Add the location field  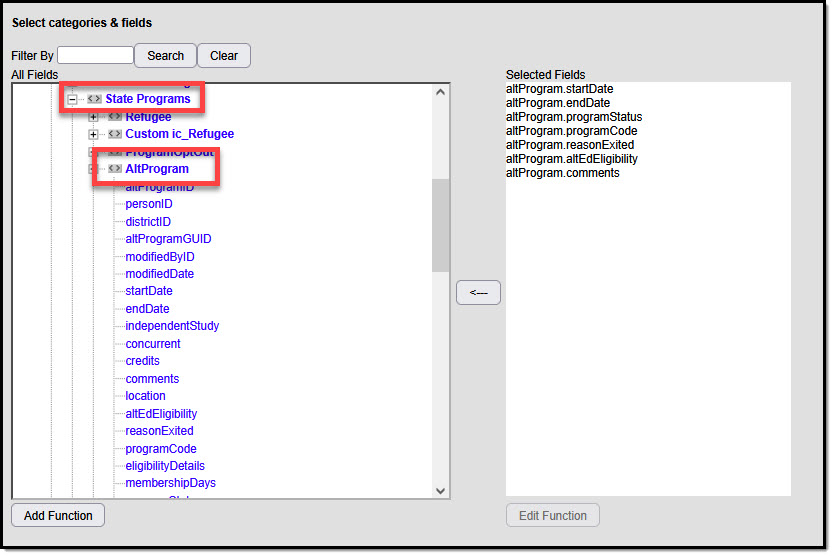coord(146,396)
